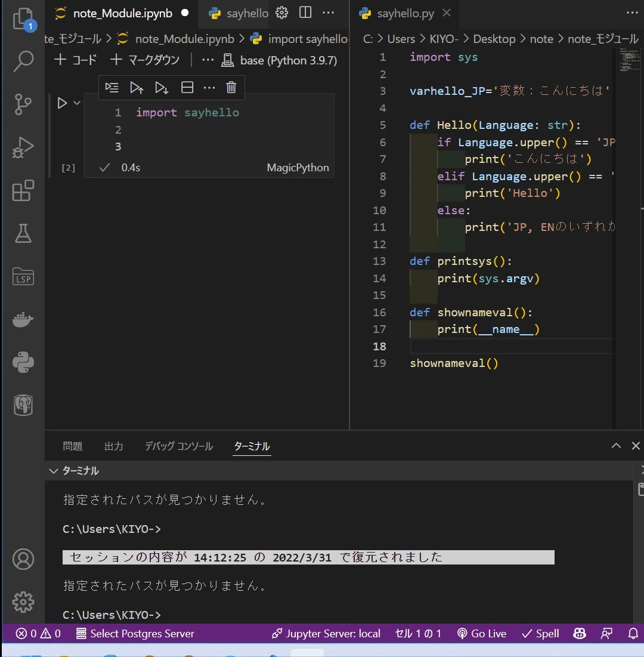Image resolution: width=644 pixels, height=657 pixels.
Task: Close the bottom panel
Action: pyautogui.click(x=636, y=445)
